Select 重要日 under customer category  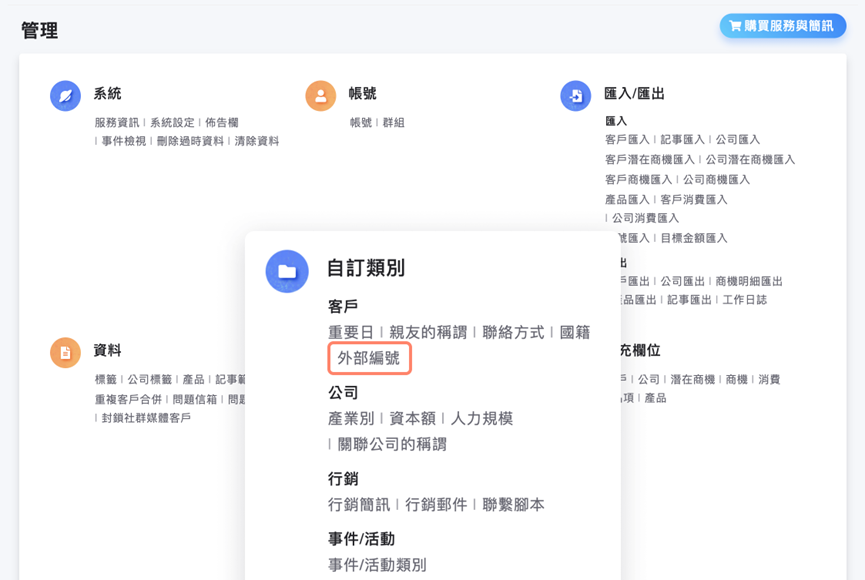350,332
